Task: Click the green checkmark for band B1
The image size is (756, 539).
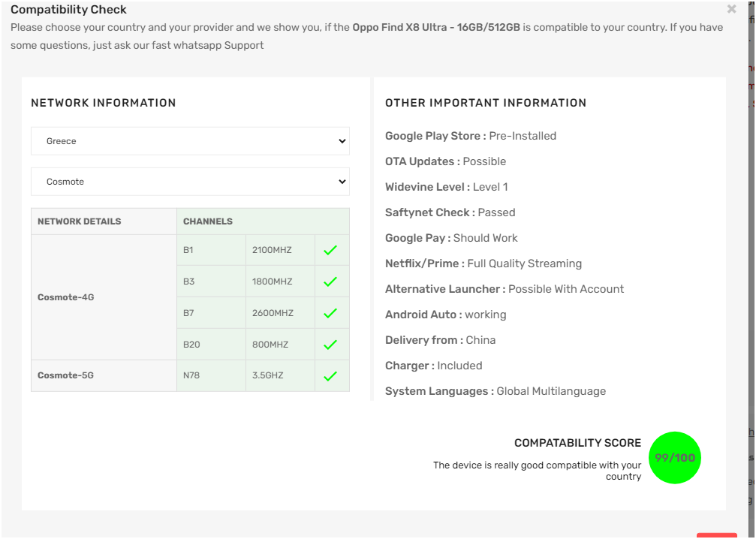Action: click(x=330, y=250)
